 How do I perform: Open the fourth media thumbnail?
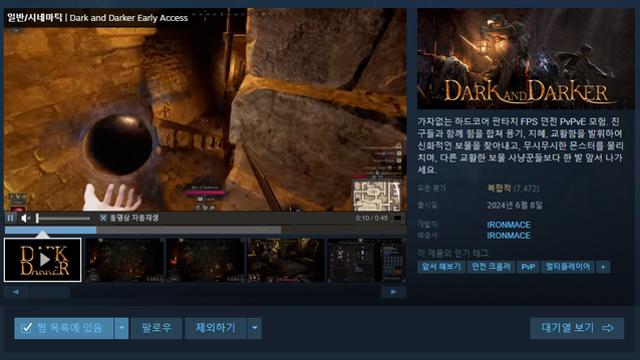tap(286, 260)
